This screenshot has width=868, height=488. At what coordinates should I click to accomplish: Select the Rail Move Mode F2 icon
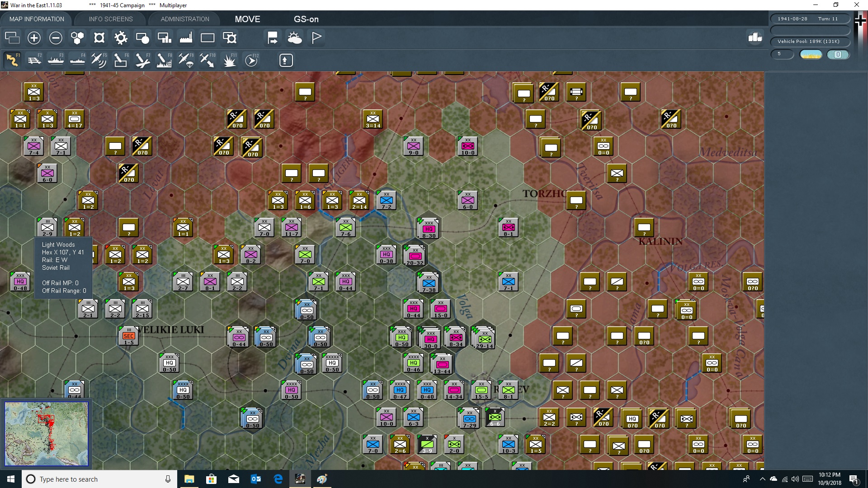(34, 60)
